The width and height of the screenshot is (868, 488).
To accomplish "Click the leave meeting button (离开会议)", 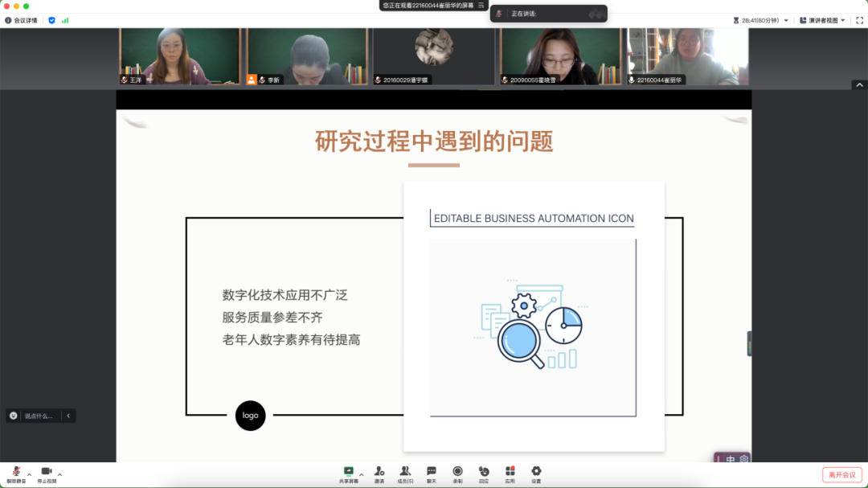I will point(841,474).
